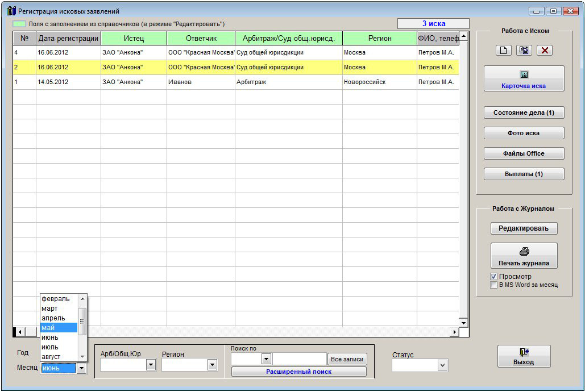
Task: Copy the claim with the duplicate icon
Action: click(524, 51)
